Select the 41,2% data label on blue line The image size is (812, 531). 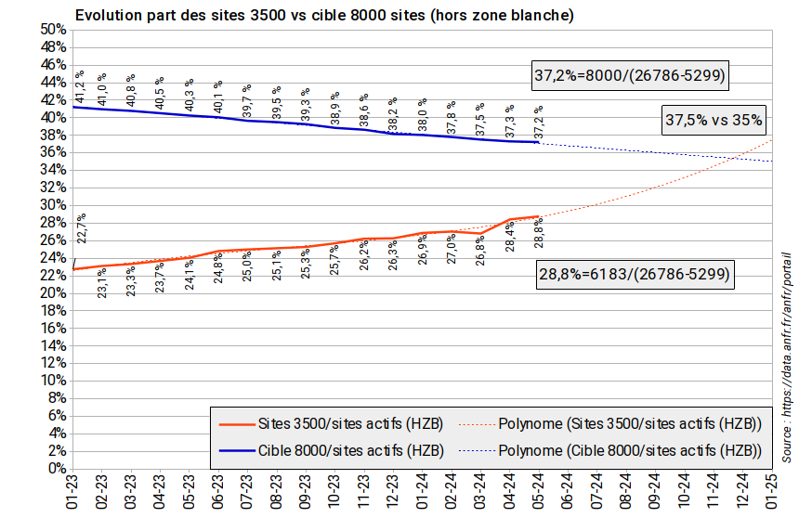pos(80,87)
